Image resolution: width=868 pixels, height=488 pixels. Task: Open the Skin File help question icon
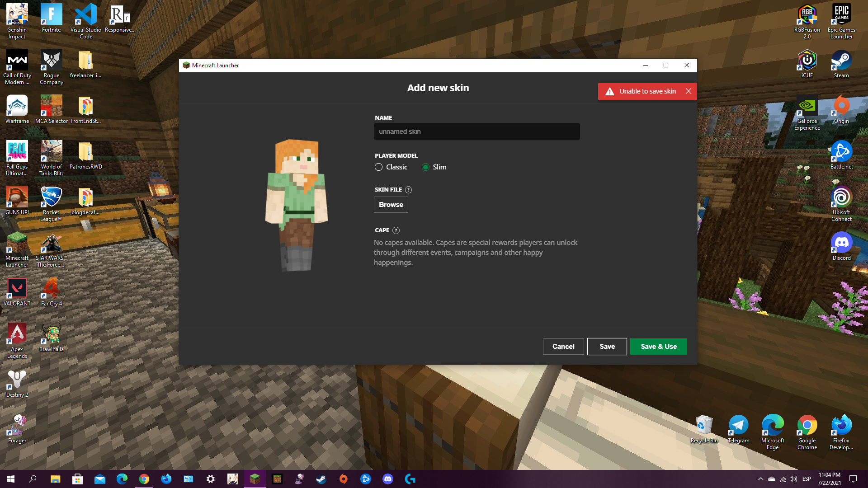[x=408, y=190]
